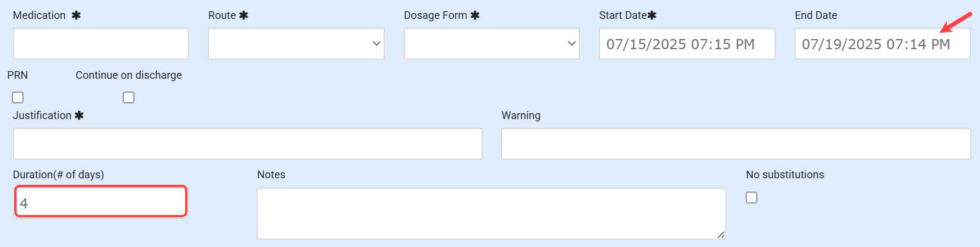Click the "PRN" label text

18,75
